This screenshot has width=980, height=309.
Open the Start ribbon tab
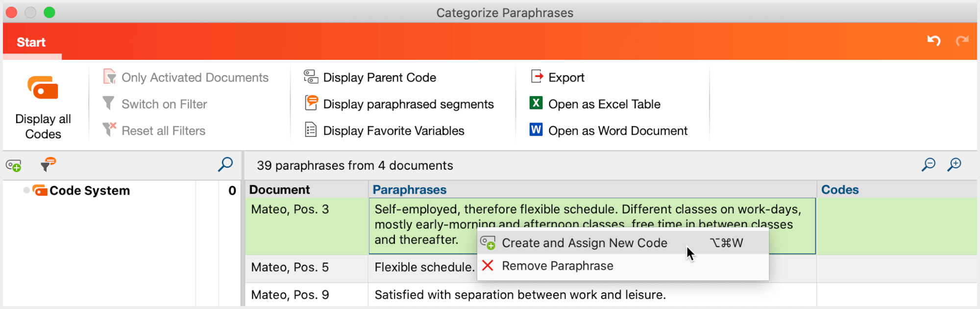pyautogui.click(x=31, y=42)
